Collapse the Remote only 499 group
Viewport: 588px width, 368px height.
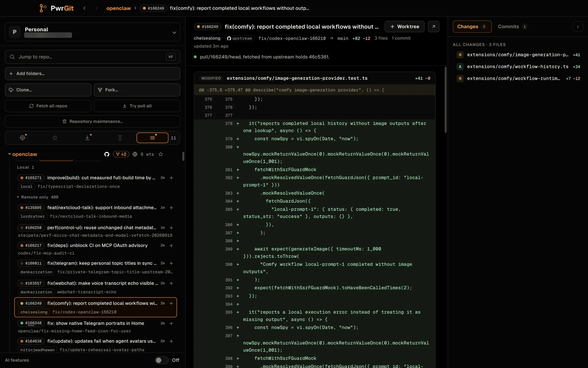18,197
